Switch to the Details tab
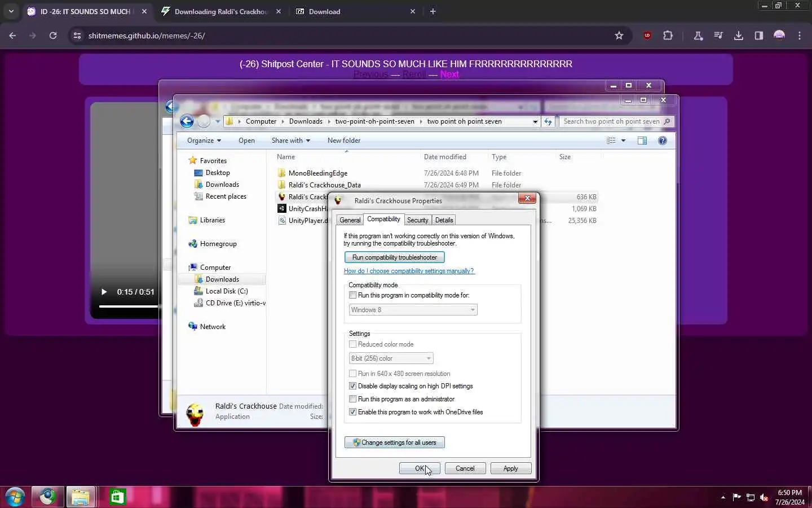Screen dimensions: 812x508 (444, 220)
